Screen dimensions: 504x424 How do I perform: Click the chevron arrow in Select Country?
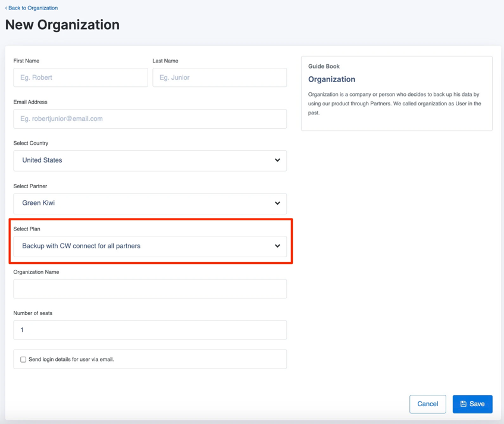277,160
